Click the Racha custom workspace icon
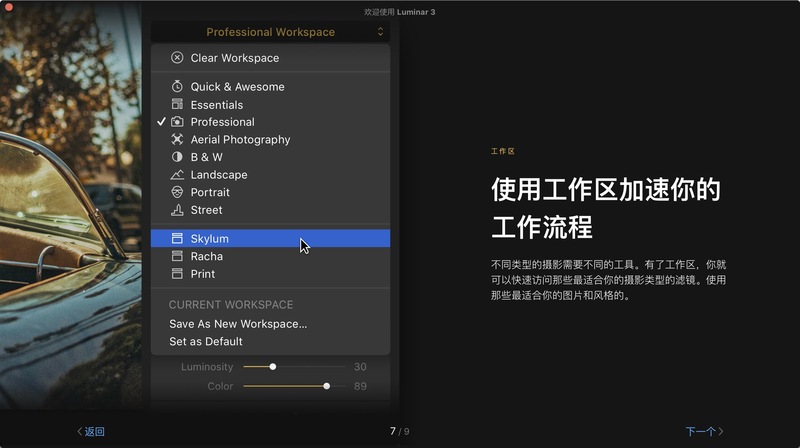800x448 pixels. 177,256
